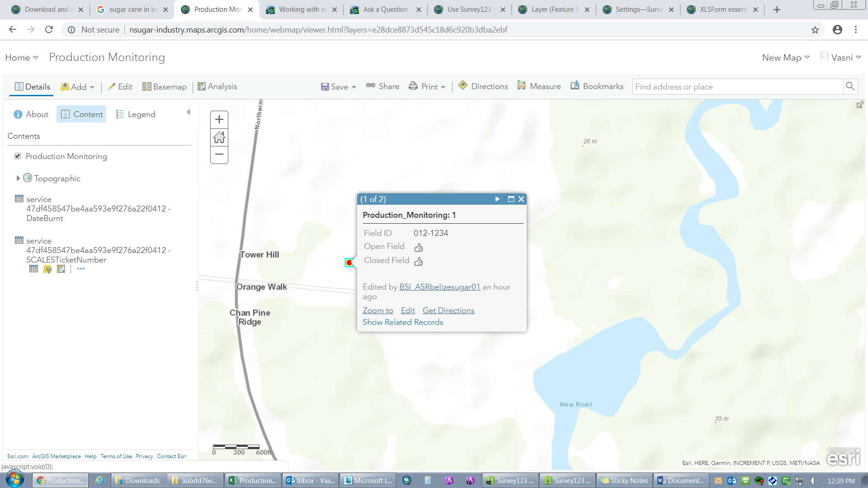The width and height of the screenshot is (868, 488).
Task: Switch to the About tab
Action: [x=31, y=114]
